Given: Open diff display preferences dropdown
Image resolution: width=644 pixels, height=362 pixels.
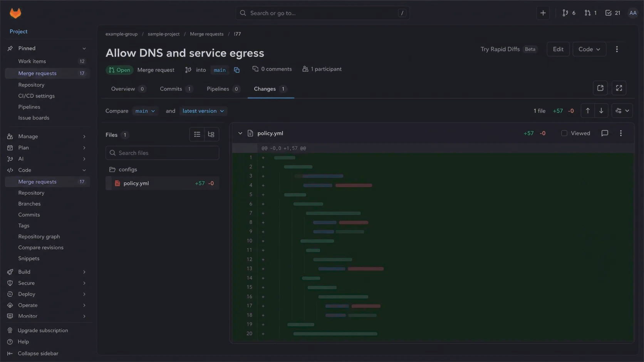Looking at the screenshot, I should [622, 111].
